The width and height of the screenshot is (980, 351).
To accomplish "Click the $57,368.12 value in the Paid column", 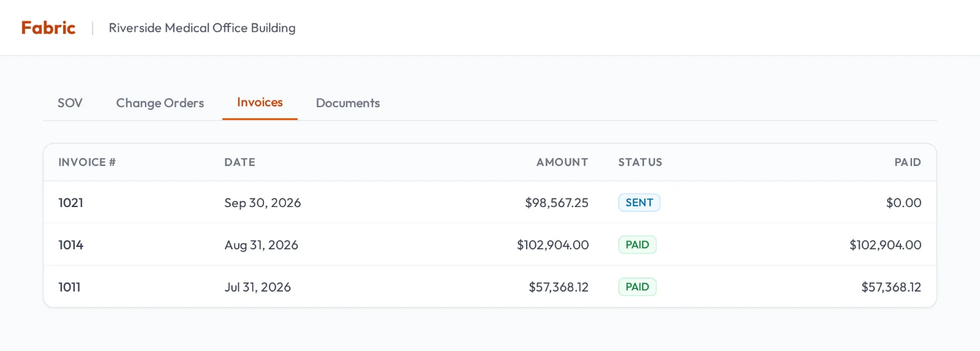I will pos(891,287).
